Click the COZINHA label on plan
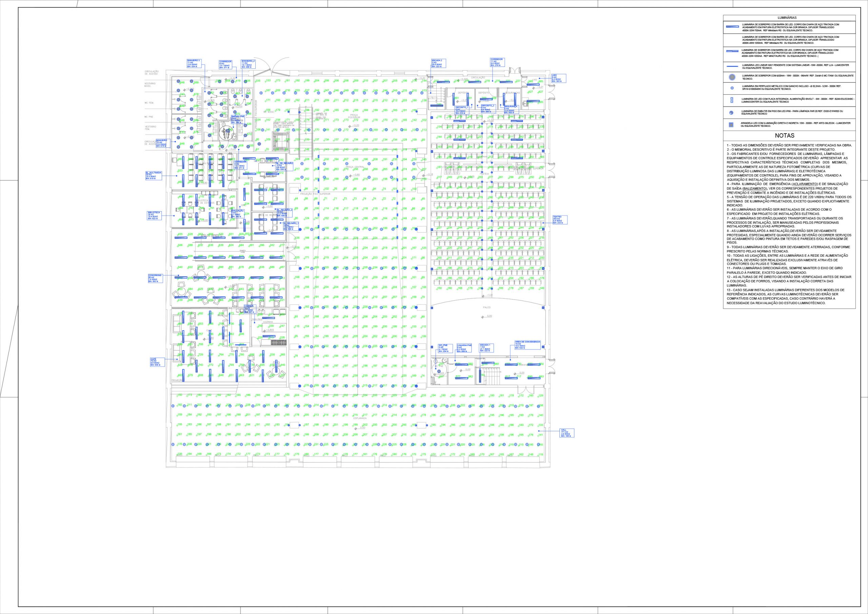Viewport: 868px width, 614px height. click(268, 322)
